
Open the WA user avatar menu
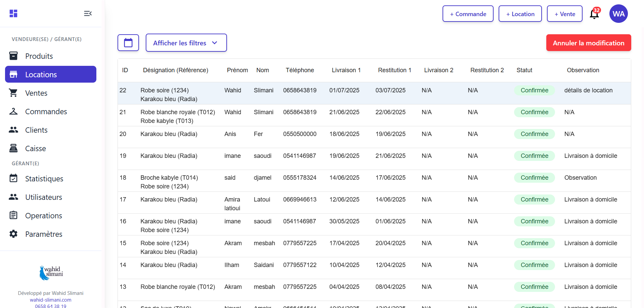pyautogui.click(x=618, y=14)
